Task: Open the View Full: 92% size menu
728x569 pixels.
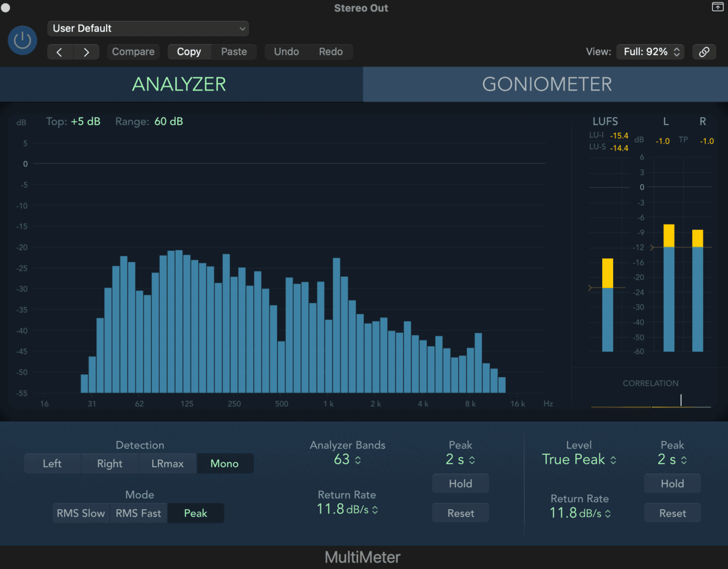Action: [651, 52]
